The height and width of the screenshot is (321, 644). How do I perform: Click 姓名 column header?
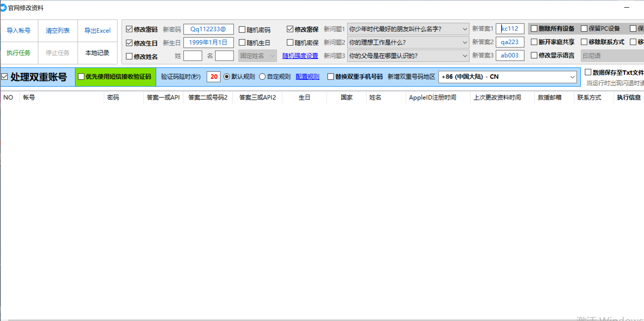(386, 97)
